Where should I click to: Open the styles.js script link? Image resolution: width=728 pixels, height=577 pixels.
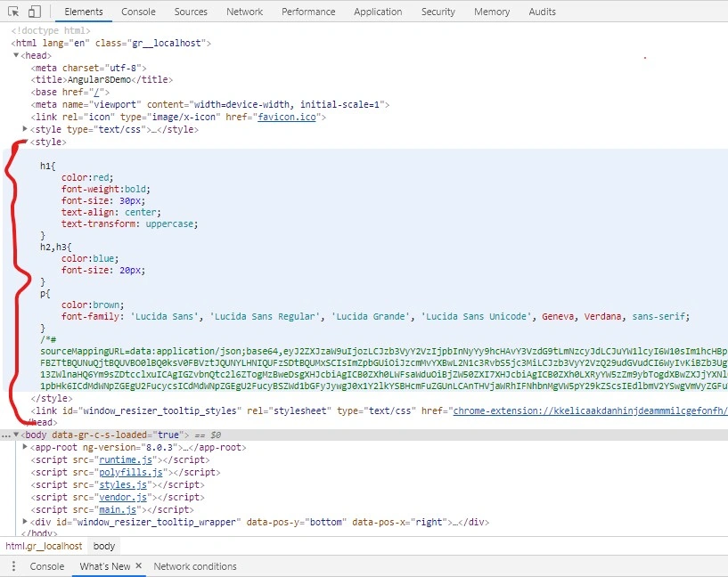click(123, 484)
